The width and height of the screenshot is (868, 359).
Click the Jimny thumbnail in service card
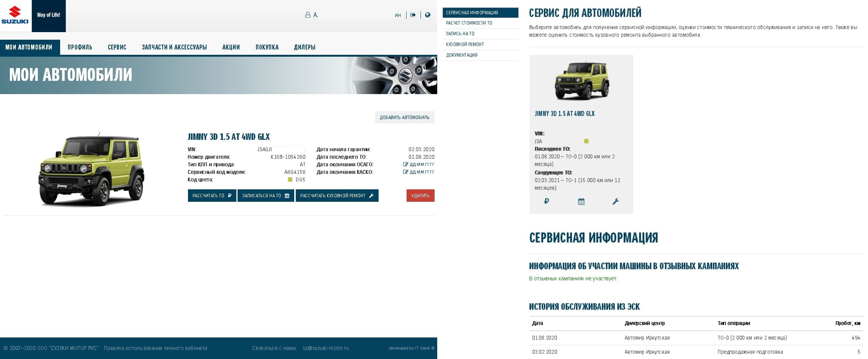[x=581, y=81]
